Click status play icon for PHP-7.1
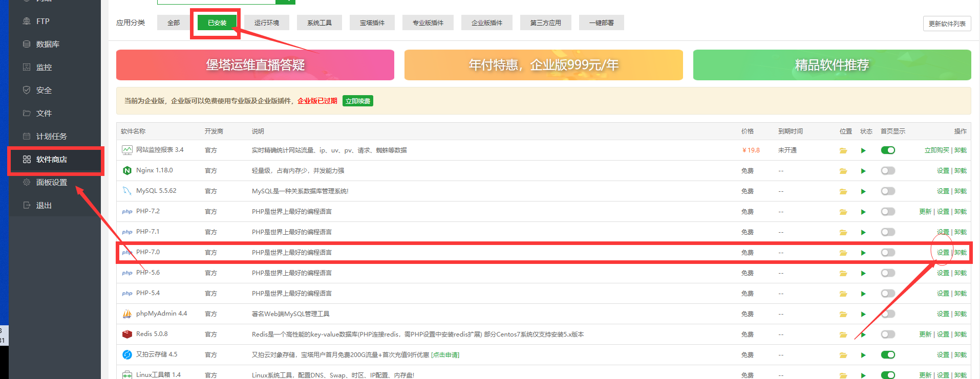 863,232
